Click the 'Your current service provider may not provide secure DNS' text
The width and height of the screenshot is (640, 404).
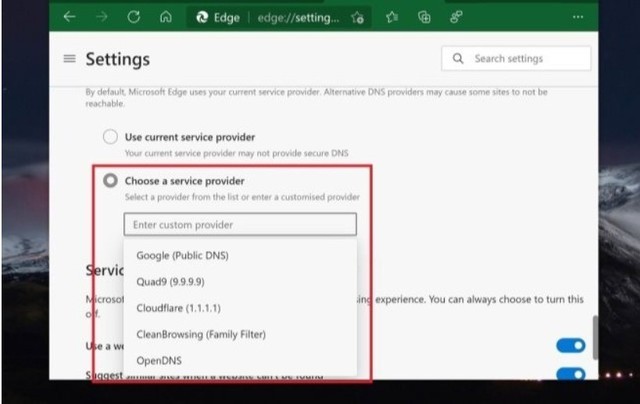tap(236, 153)
